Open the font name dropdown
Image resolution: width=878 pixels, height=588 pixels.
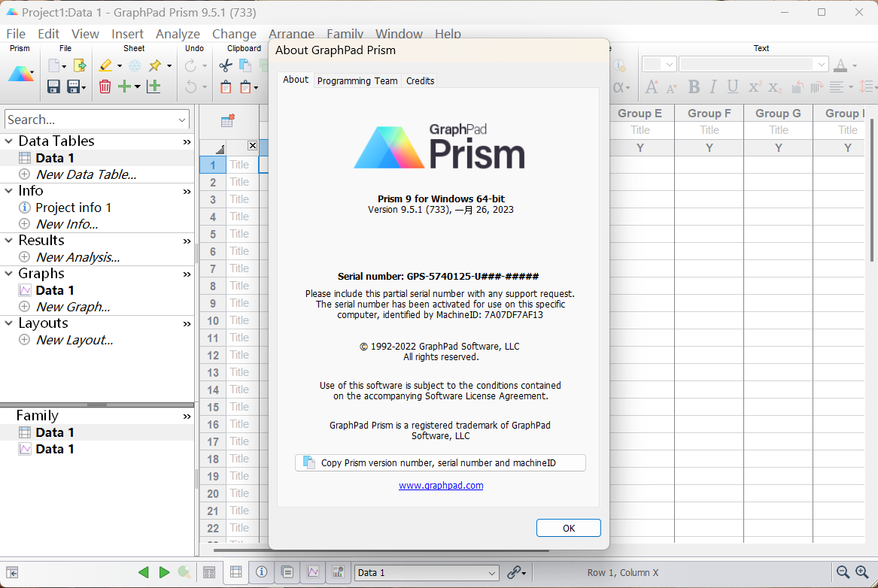tap(821, 65)
